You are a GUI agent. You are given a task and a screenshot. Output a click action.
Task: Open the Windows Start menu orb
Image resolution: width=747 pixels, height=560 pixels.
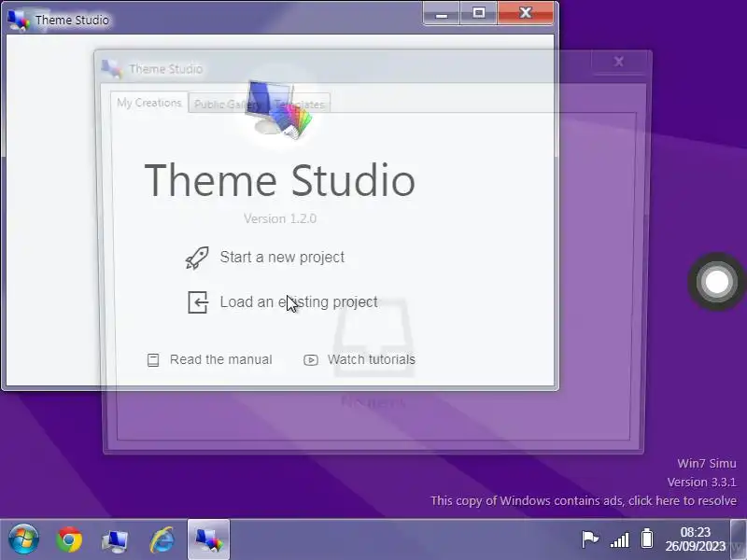pos(23,539)
